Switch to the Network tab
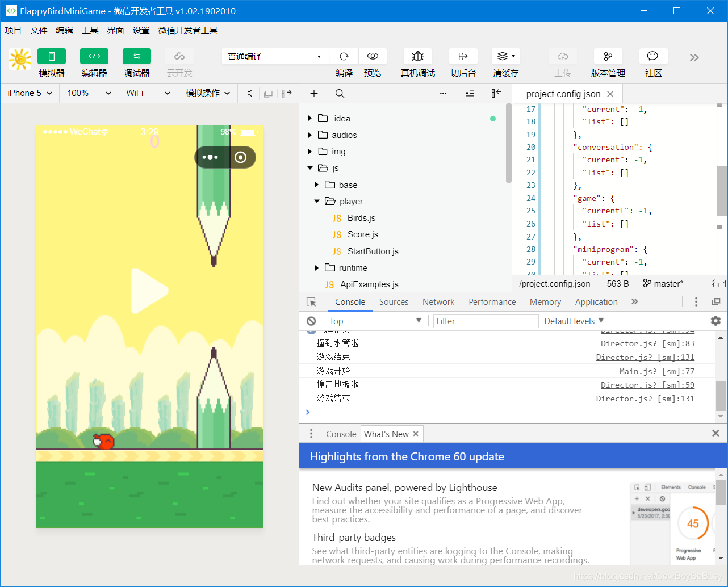This screenshot has height=587, width=728. tap(438, 302)
